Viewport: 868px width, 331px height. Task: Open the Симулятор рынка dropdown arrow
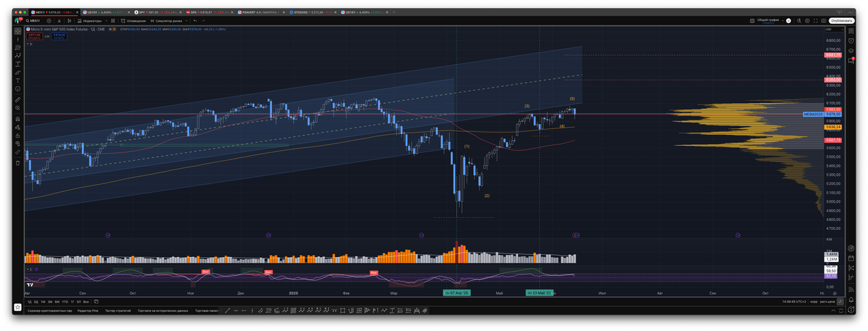[x=186, y=20]
